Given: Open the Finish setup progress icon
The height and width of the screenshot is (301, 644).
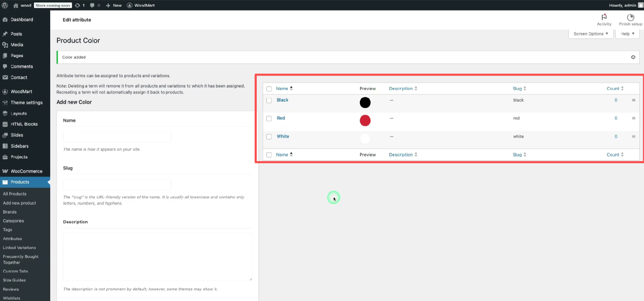Looking at the screenshot, I should pyautogui.click(x=631, y=20).
